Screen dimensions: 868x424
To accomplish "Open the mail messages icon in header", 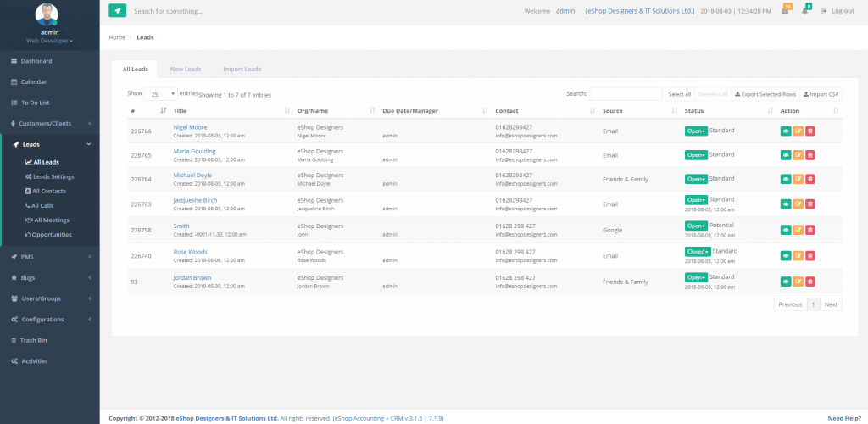I will [x=785, y=11].
